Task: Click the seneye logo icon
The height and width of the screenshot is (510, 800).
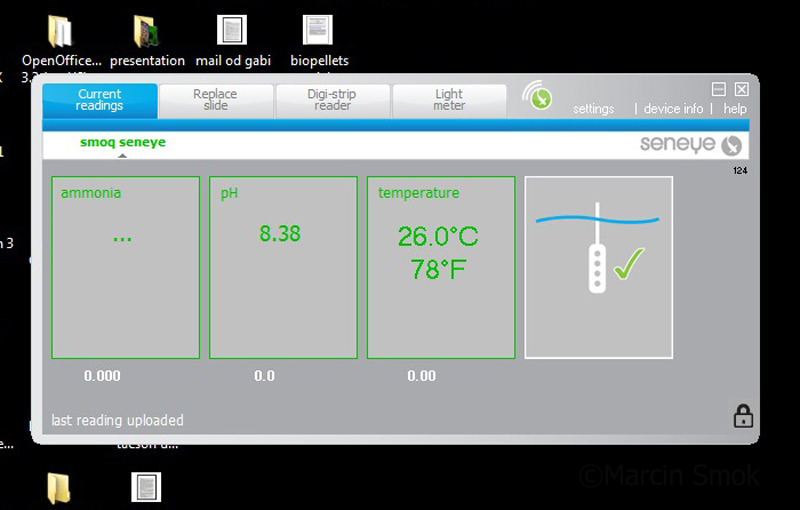Action: pos(732,145)
